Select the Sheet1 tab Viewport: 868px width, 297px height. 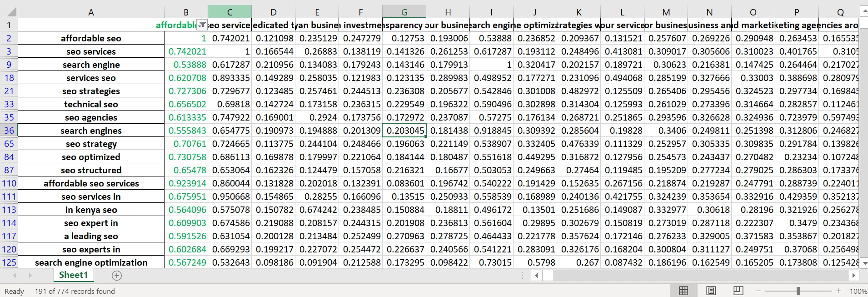coord(74,275)
